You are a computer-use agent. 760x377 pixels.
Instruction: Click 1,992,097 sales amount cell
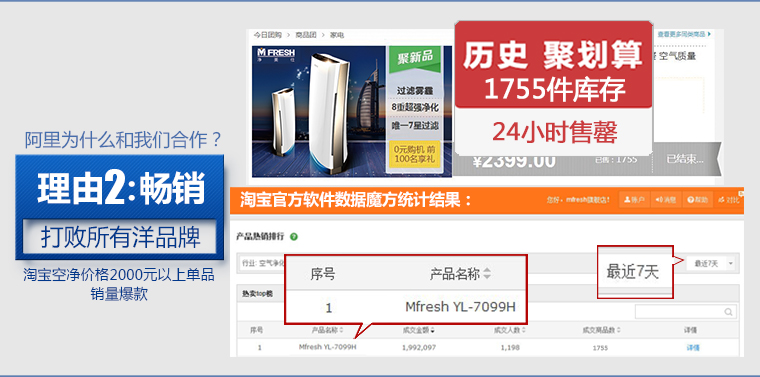click(419, 347)
